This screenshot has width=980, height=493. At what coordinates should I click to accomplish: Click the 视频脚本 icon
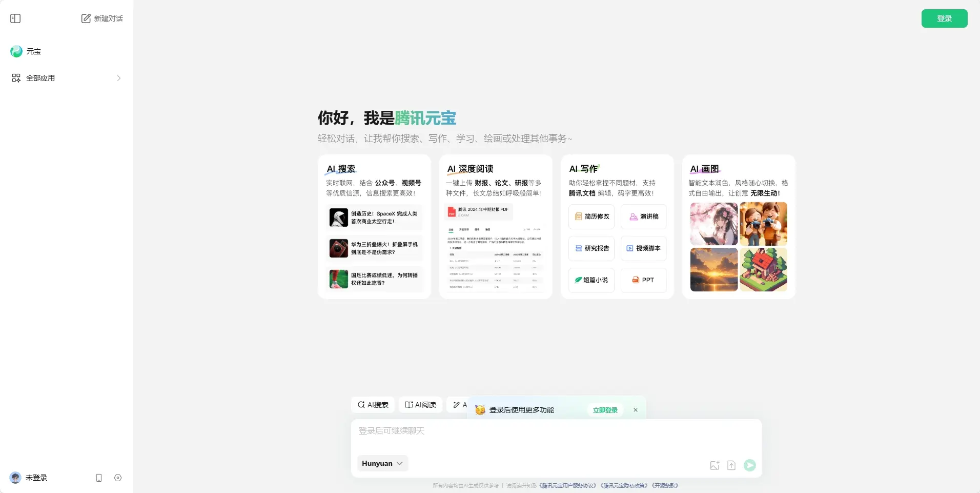click(x=643, y=248)
